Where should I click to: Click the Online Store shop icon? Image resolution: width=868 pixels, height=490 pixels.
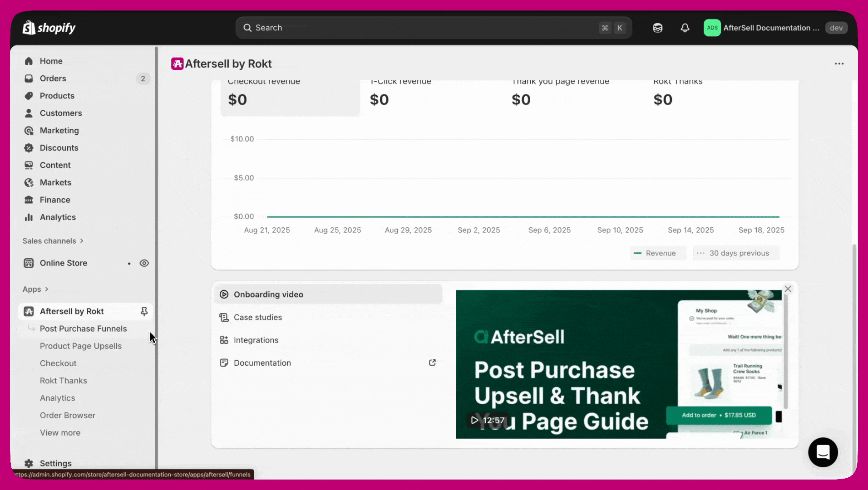click(29, 263)
